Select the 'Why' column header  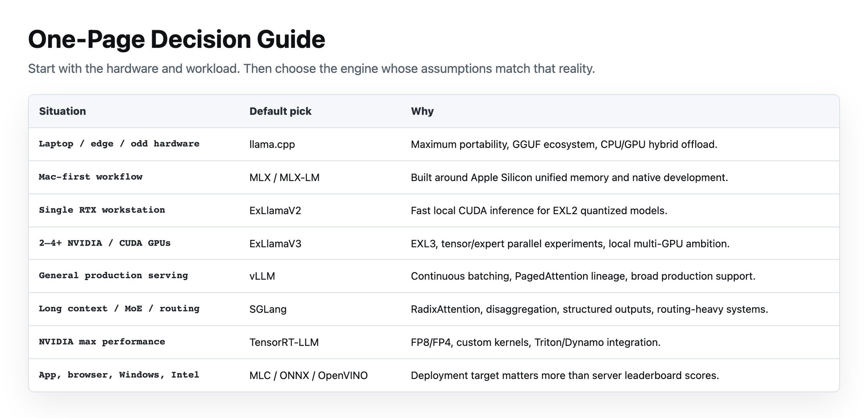coord(422,111)
